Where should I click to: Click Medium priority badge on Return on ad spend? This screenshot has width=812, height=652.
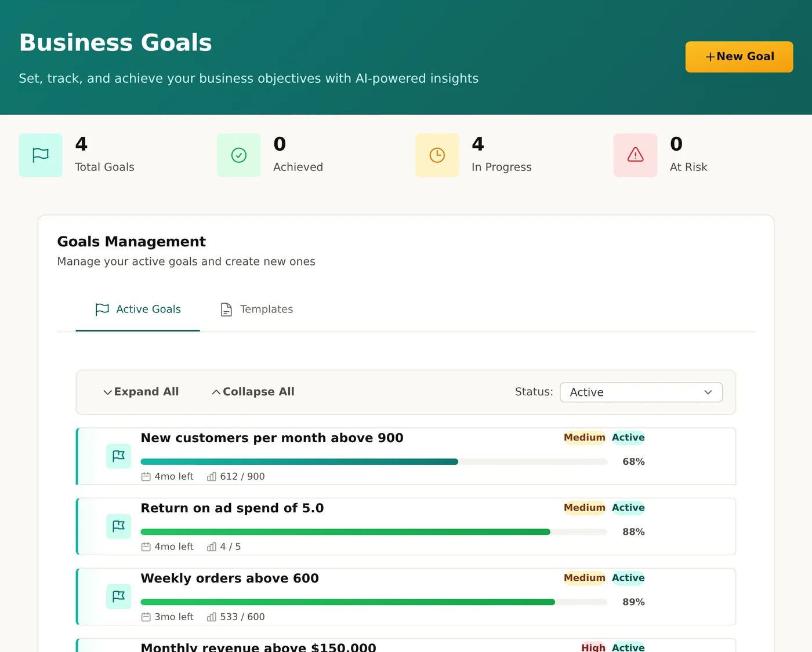pos(585,508)
